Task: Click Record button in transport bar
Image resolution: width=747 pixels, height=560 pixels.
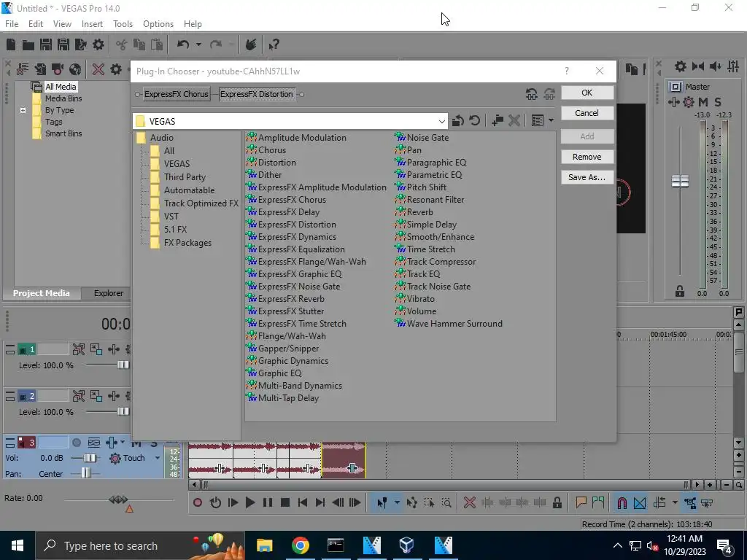Action: [198, 502]
